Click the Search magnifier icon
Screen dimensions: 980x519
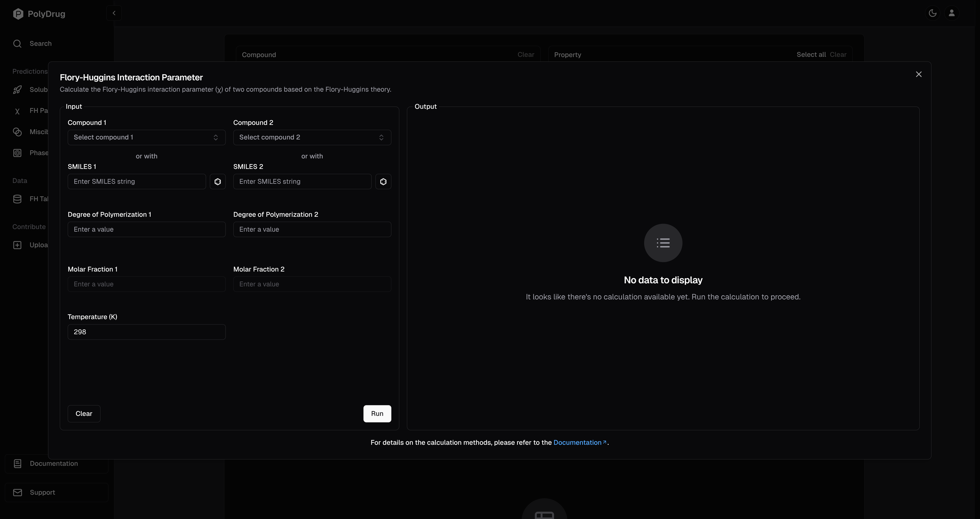tap(17, 44)
